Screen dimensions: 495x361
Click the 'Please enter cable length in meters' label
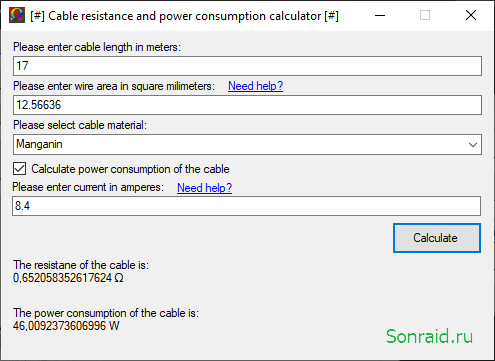pos(97,47)
